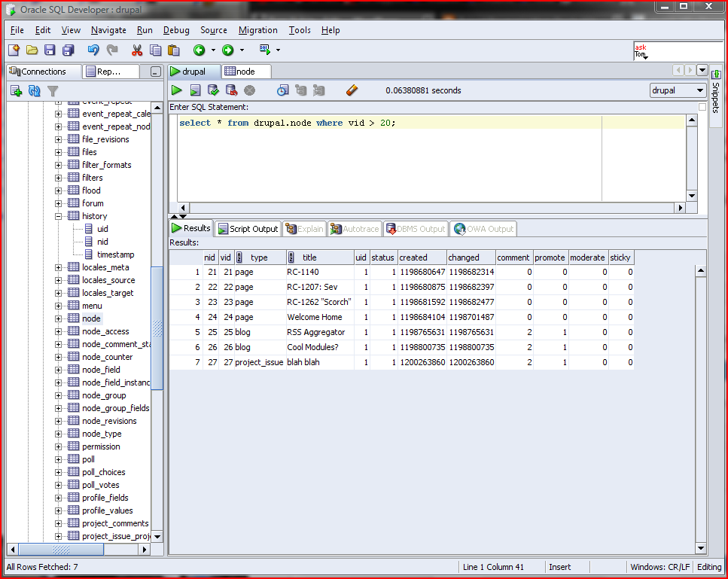Select the Results tab

pyautogui.click(x=191, y=228)
